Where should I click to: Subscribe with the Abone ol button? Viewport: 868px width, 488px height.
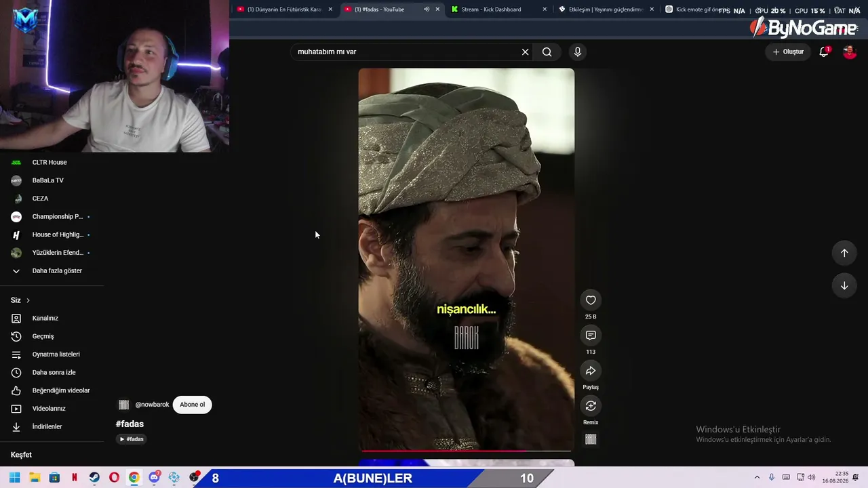[193, 405]
